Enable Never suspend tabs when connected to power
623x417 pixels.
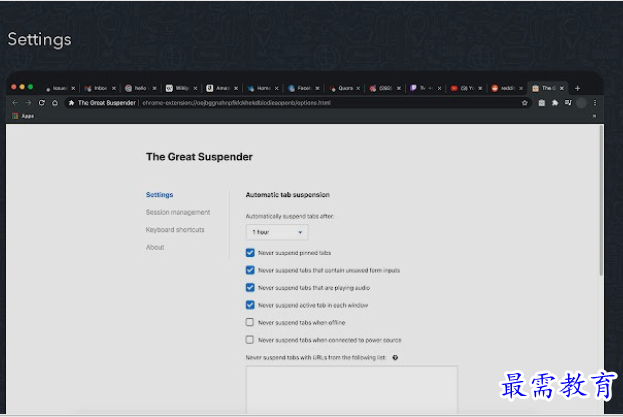click(x=250, y=340)
